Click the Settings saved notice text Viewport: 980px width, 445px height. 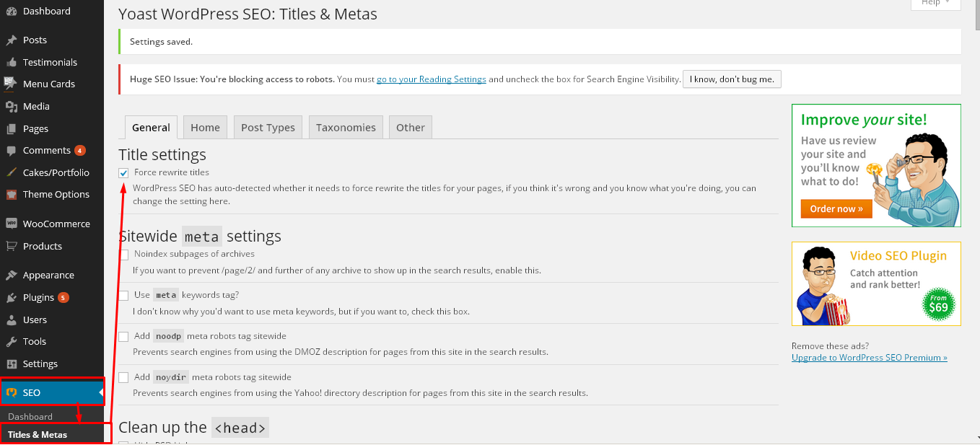click(161, 42)
